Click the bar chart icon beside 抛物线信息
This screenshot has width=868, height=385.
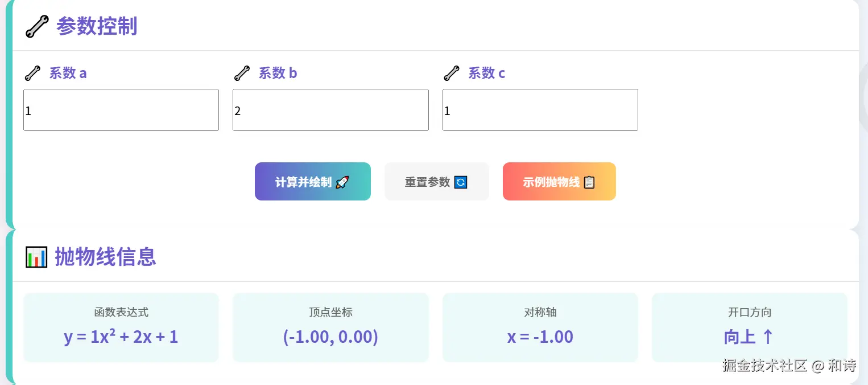coord(36,257)
